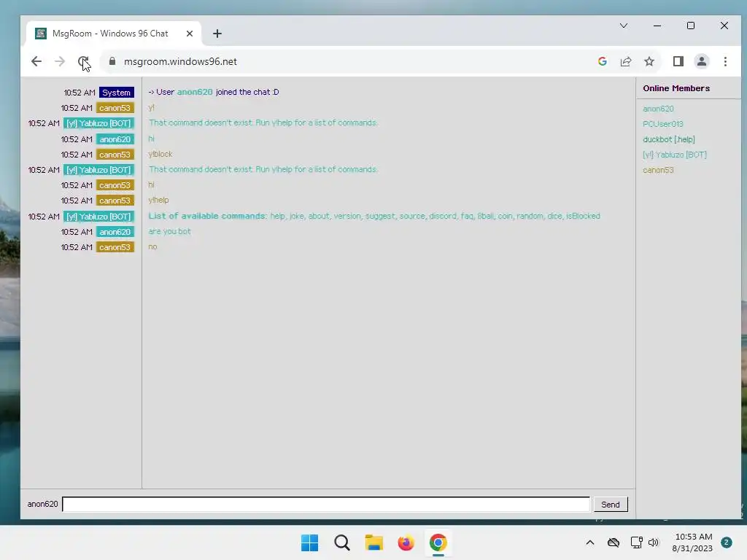Open the Windows Start menu
This screenshot has height=560, width=747.
pos(309,542)
